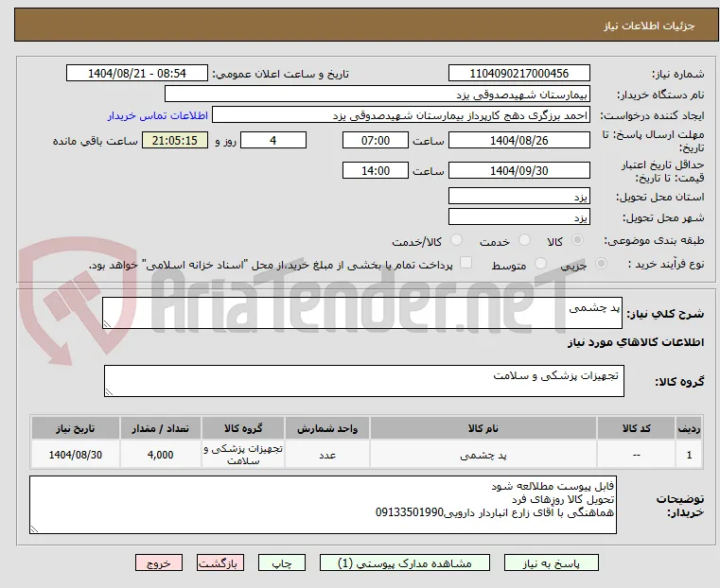The width and height of the screenshot is (720, 588).
Task: Click the resize handle of گروه کالا box
Action: [109, 391]
